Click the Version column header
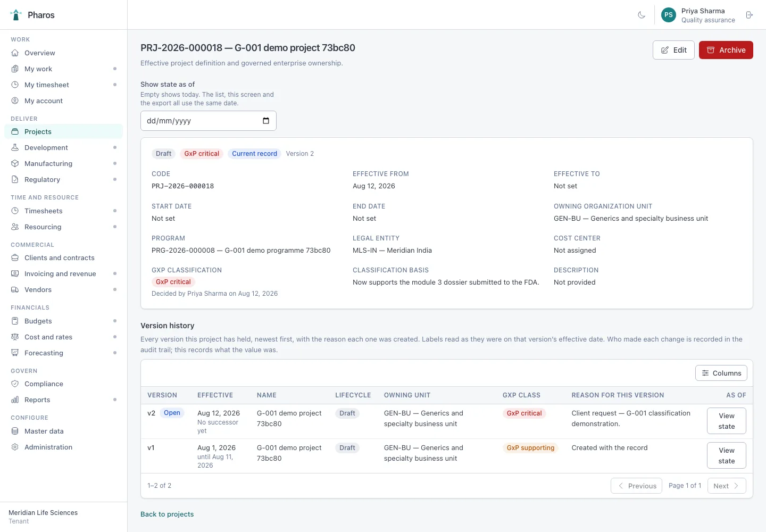Viewport: 766px width, 532px height. [x=162, y=395]
